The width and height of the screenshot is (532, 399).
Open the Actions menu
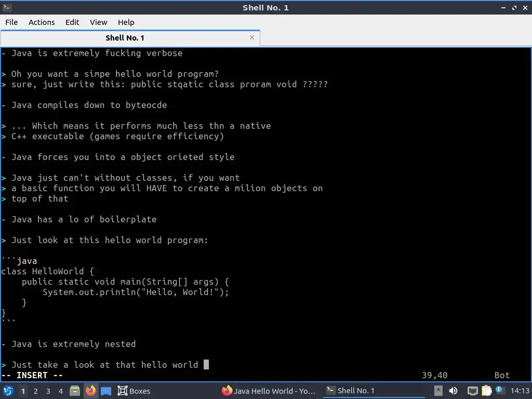point(42,22)
